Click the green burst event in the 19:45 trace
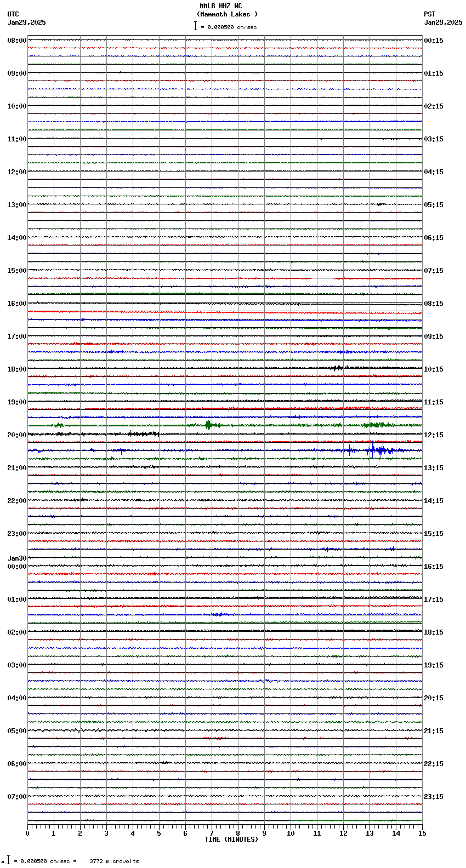Viewport: 466px width, 868px height. [x=208, y=425]
